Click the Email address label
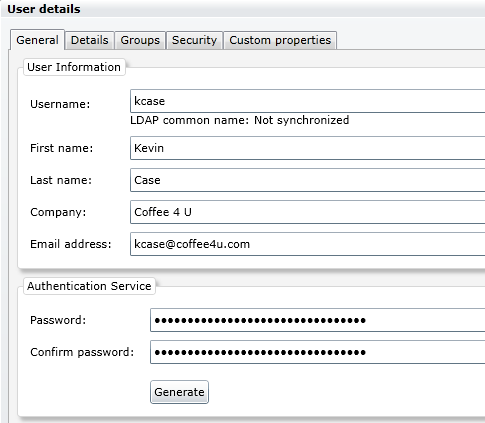This screenshot has height=423, width=485. tap(71, 244)
